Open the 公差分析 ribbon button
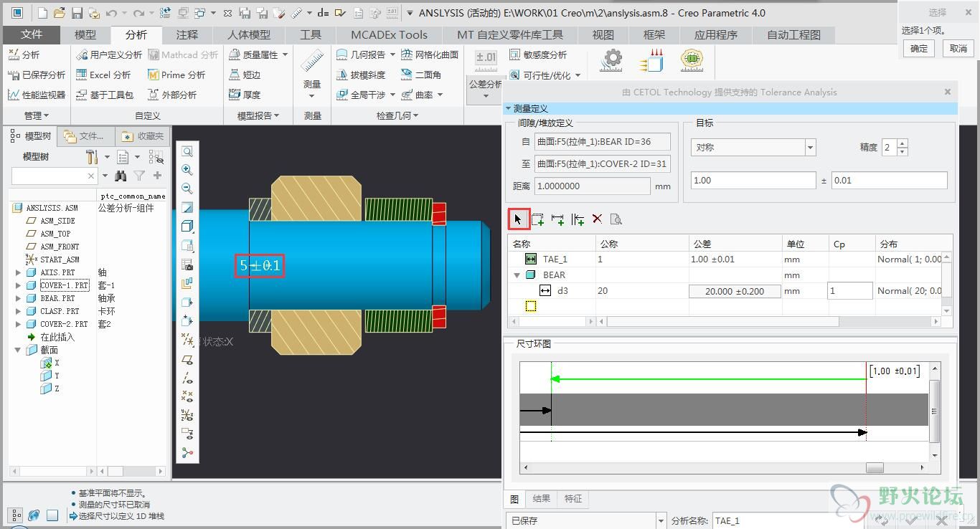Image resolution: width=980 pixels, height=529 pixels. point(486,75)
